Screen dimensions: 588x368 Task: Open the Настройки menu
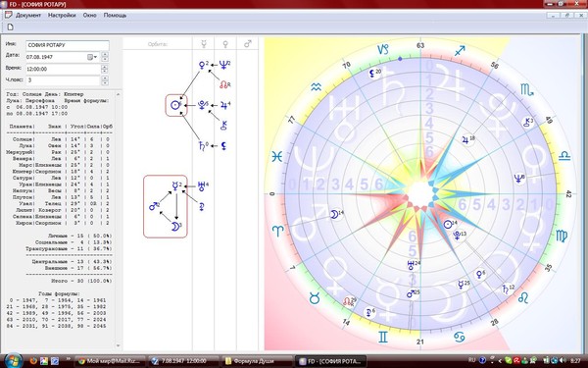coord(62,16)
